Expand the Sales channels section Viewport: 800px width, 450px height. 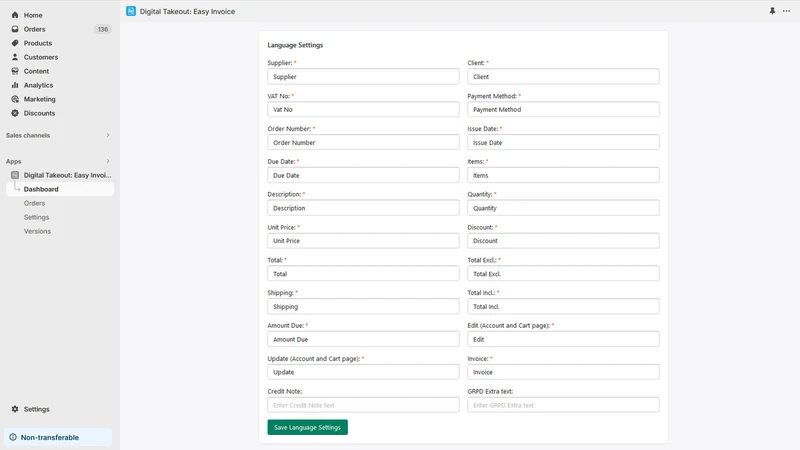pyautogui.click(x=108, y=135)
